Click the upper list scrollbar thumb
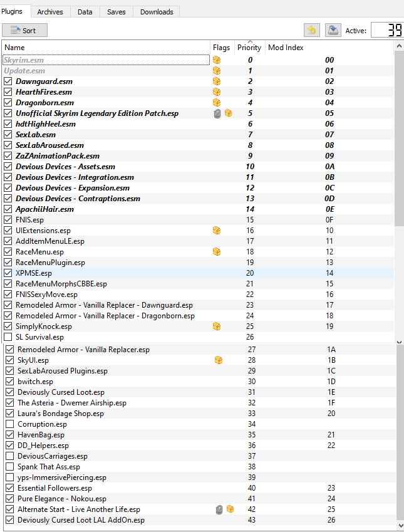Image resolution: width=404 pixels, height=532 pixels. click(399, 139)
